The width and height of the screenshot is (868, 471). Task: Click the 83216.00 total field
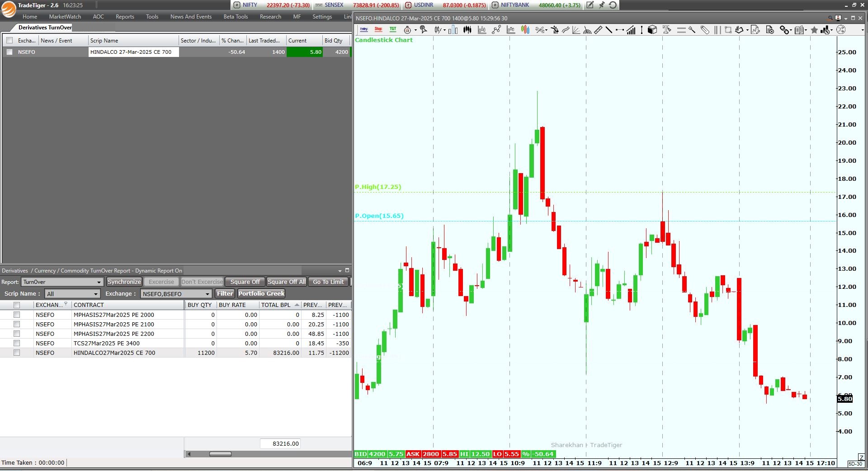click(280, 444)
